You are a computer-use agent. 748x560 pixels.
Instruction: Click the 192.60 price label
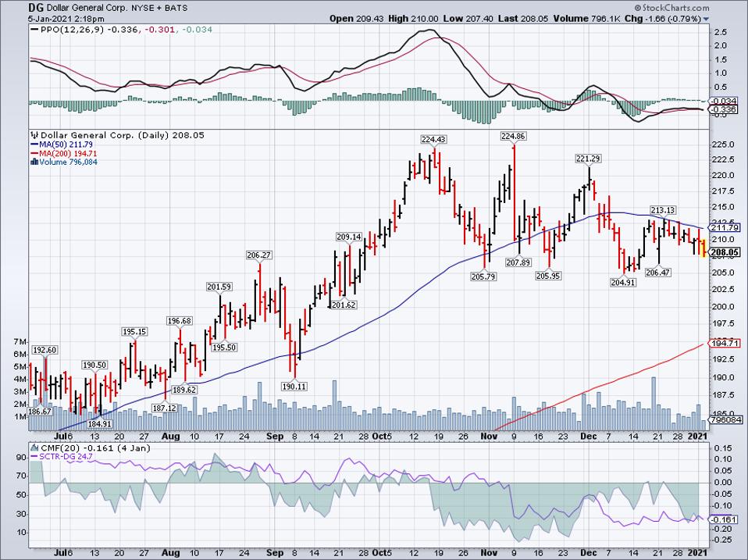point(45,350)
